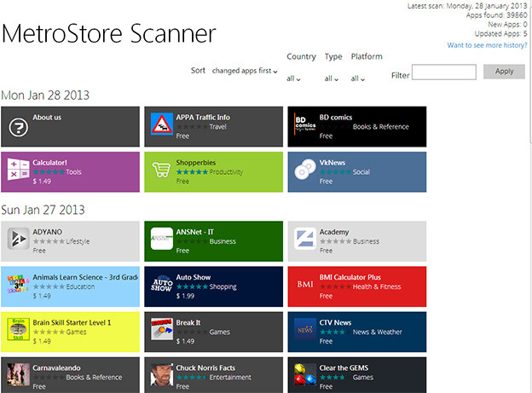Open the 'Shopperbies' app title

click(x=196, y=163)
